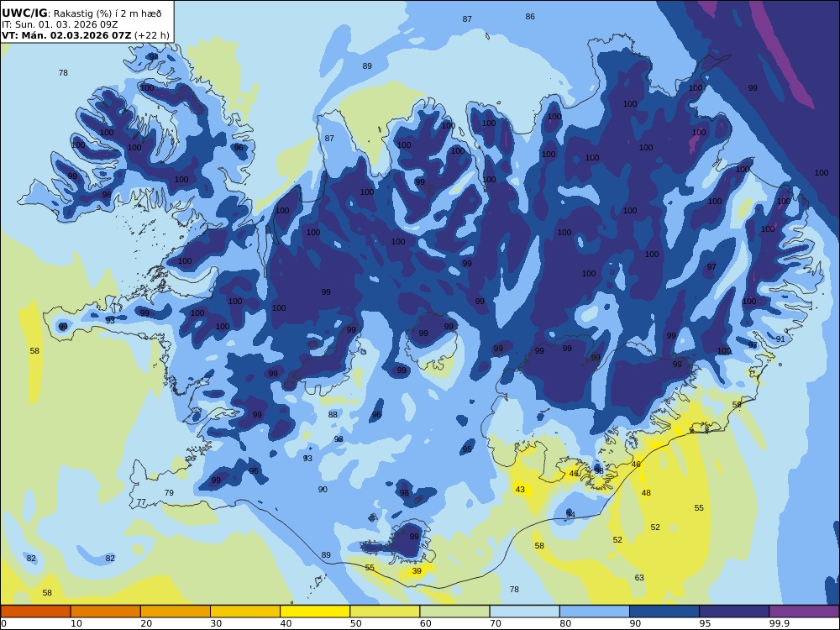Click the humidity value 91 on the map

pos(780,339)
